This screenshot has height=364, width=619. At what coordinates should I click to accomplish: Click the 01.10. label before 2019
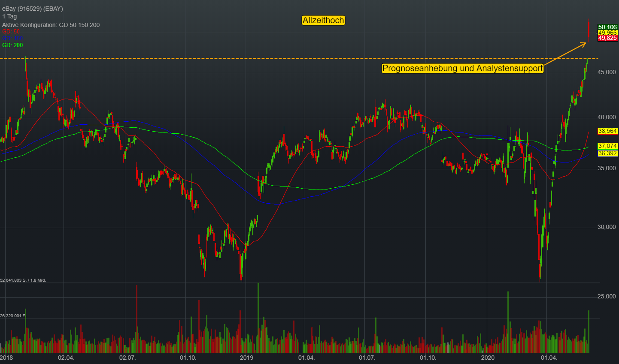pos(188,358)
